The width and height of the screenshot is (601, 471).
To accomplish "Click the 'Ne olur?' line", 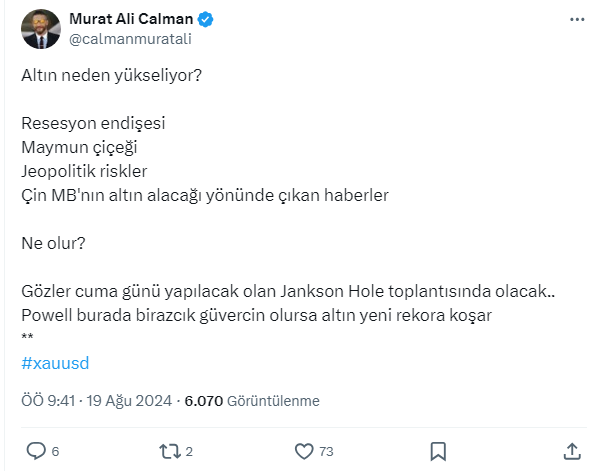I will (x=53, y=243).
